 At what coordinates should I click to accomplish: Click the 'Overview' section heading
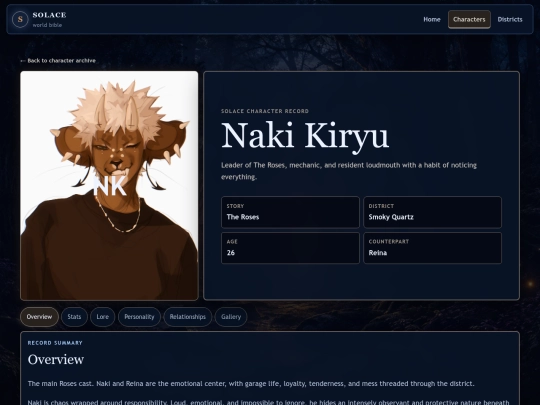(x=56, y=359)
